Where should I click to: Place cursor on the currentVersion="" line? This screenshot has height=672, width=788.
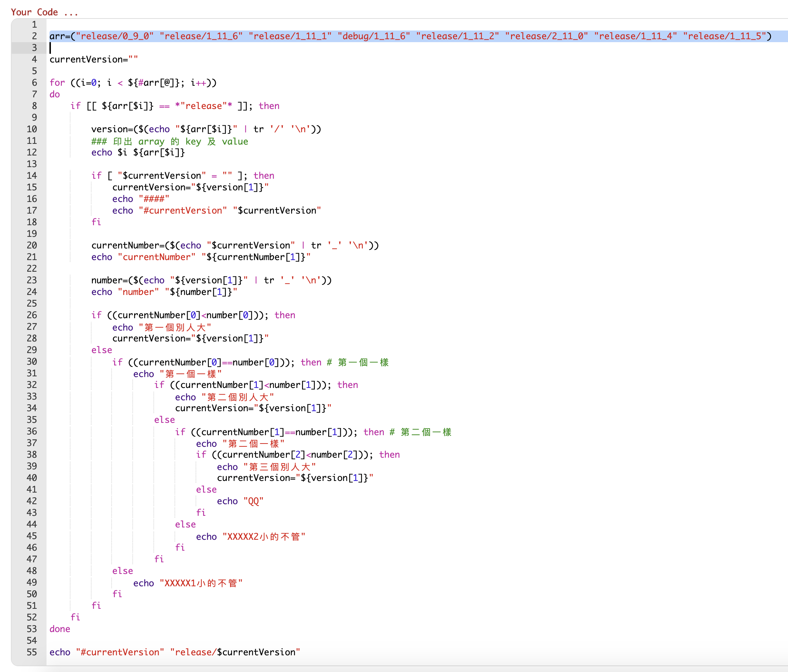click(x=93, y=60)
